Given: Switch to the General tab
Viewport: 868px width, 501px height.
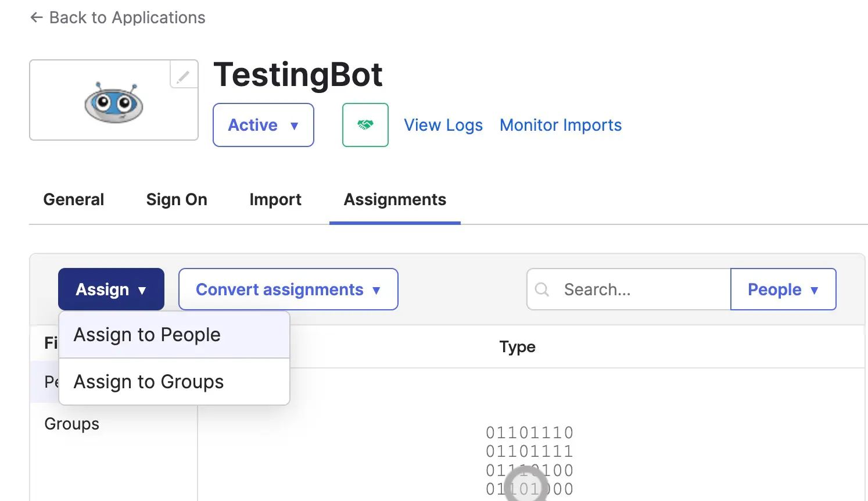Looking at the screenshot, I should [x=74, y=199].
